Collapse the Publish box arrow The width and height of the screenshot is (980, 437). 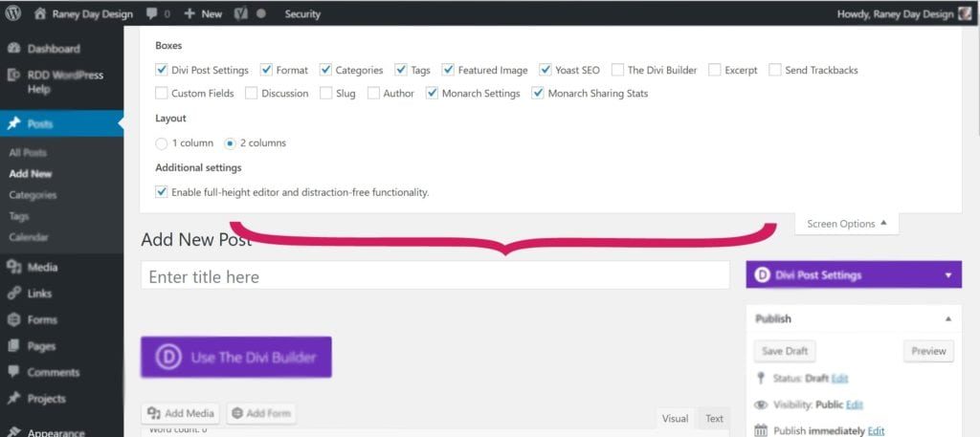pos(948,319)
